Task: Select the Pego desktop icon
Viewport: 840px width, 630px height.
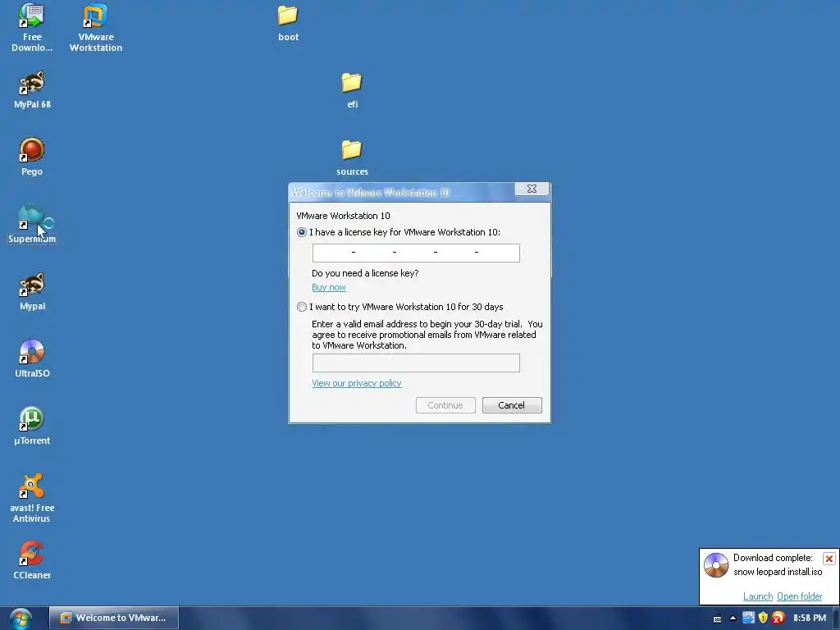Action: (x=32, y=157)
